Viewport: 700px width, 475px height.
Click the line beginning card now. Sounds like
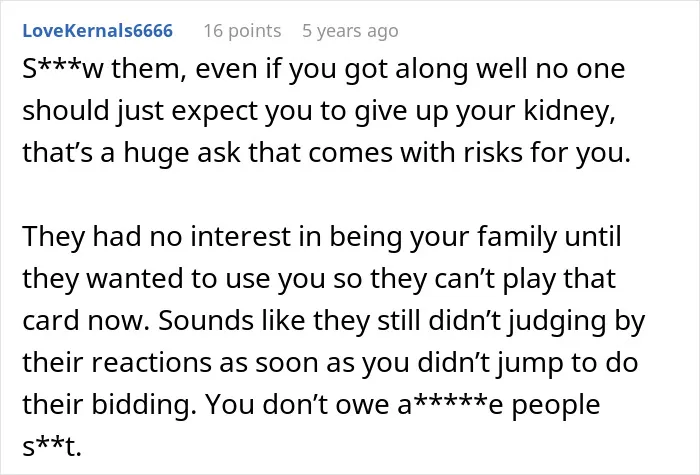pyautogui.click(x=333, y=321)
